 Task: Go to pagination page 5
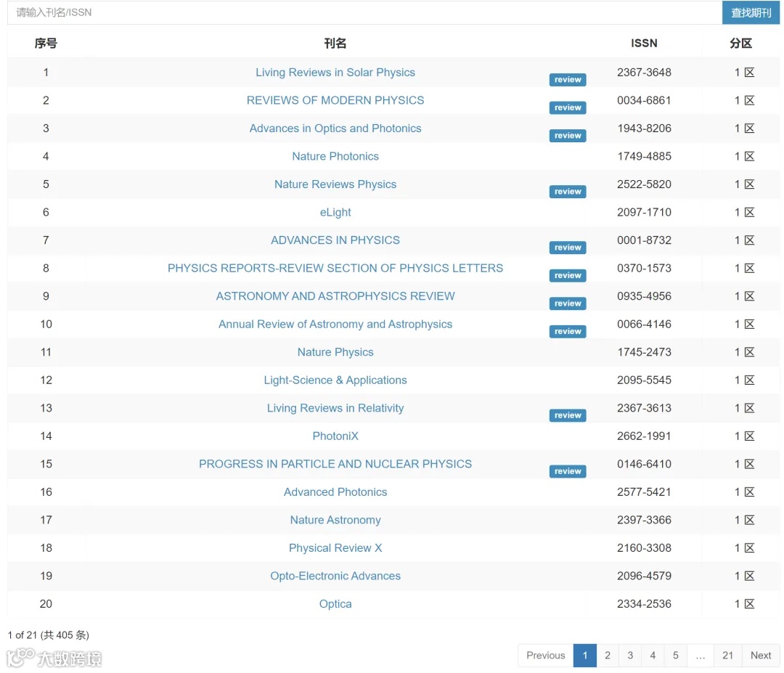tap(676, 656)
